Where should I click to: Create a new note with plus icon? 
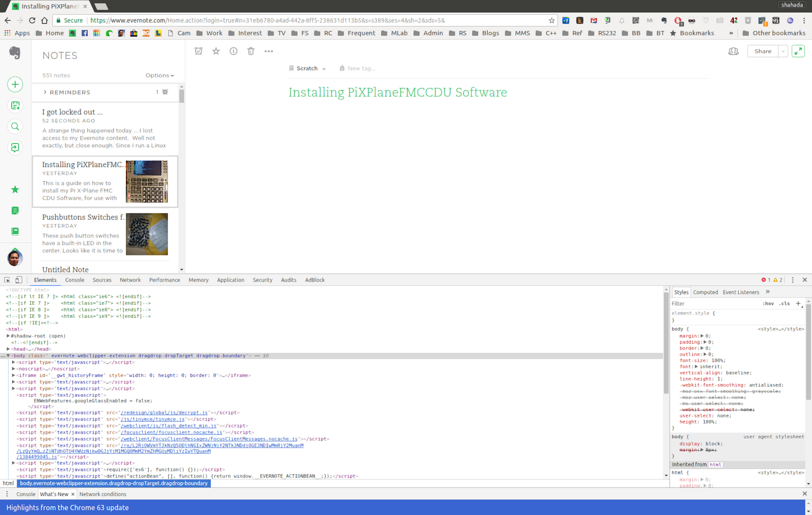point(15,84)
